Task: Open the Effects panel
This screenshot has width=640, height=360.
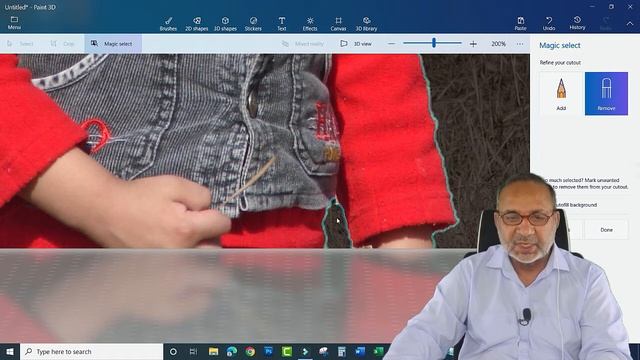Action: [310, 24]
